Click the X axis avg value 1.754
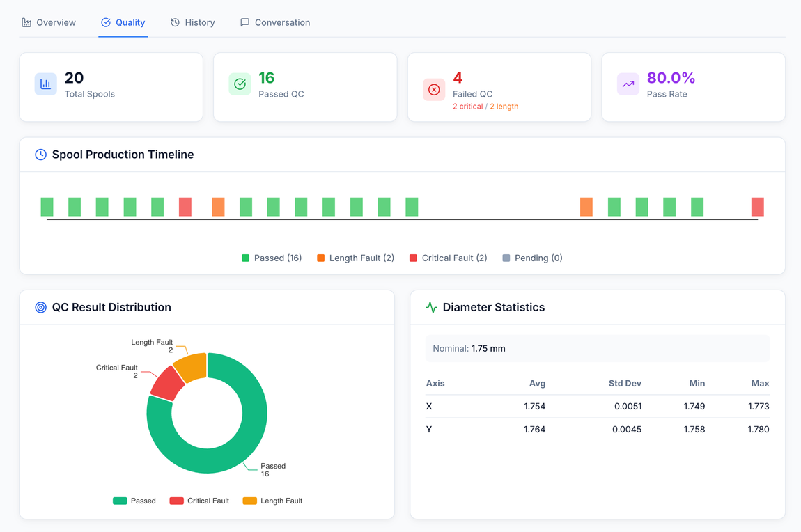 (x=534, y=407)
